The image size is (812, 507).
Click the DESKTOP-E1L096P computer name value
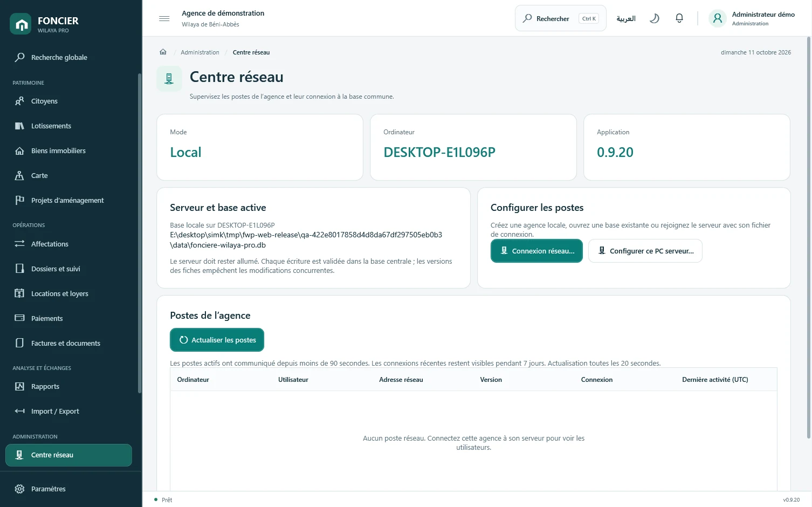coord(439,153)
